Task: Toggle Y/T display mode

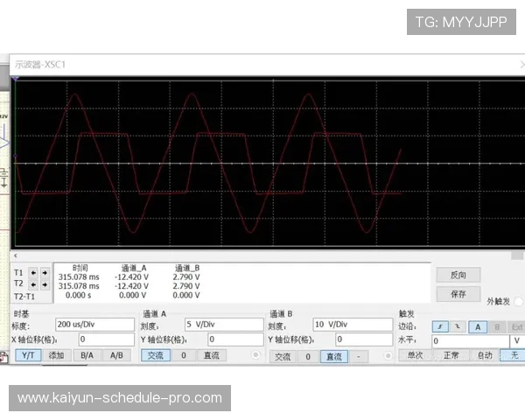Action: [x=28, y=355]
